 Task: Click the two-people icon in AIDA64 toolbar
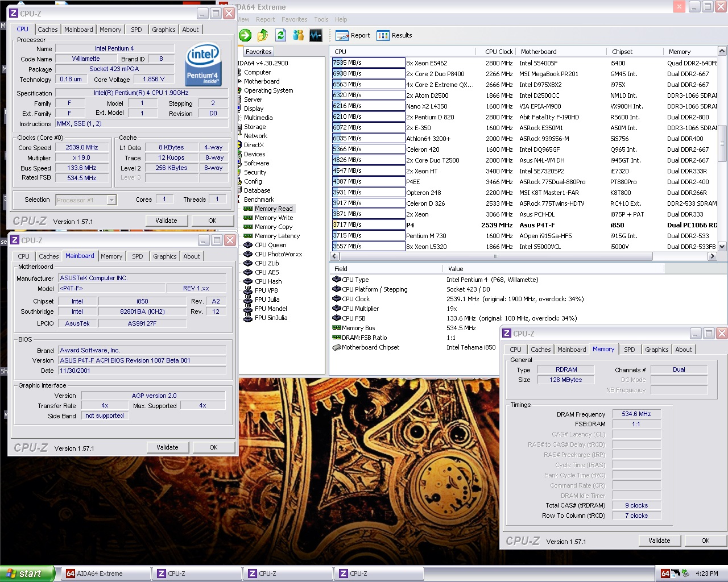[x=298, y=35]
